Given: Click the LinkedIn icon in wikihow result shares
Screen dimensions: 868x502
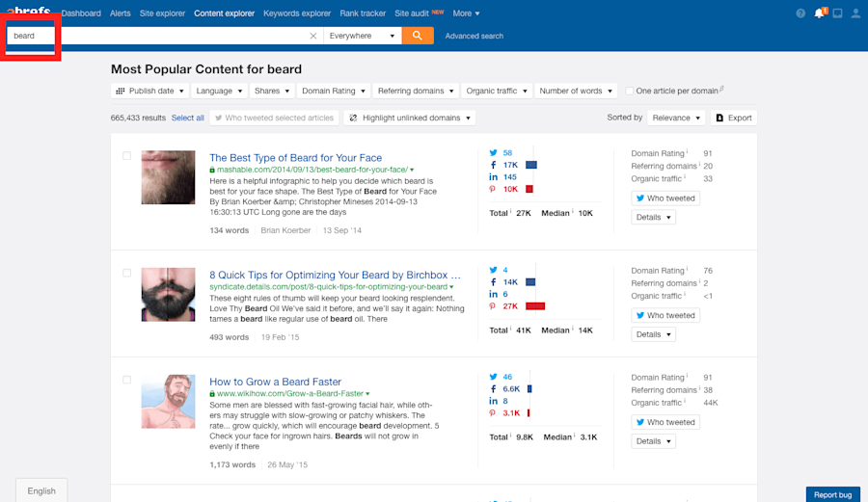Looking at the screenshot, I should 493,401.
